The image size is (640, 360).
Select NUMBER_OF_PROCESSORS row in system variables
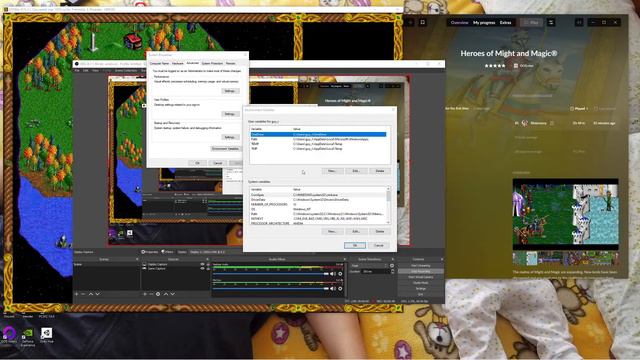pyautogui.click(x=318, y=204)
